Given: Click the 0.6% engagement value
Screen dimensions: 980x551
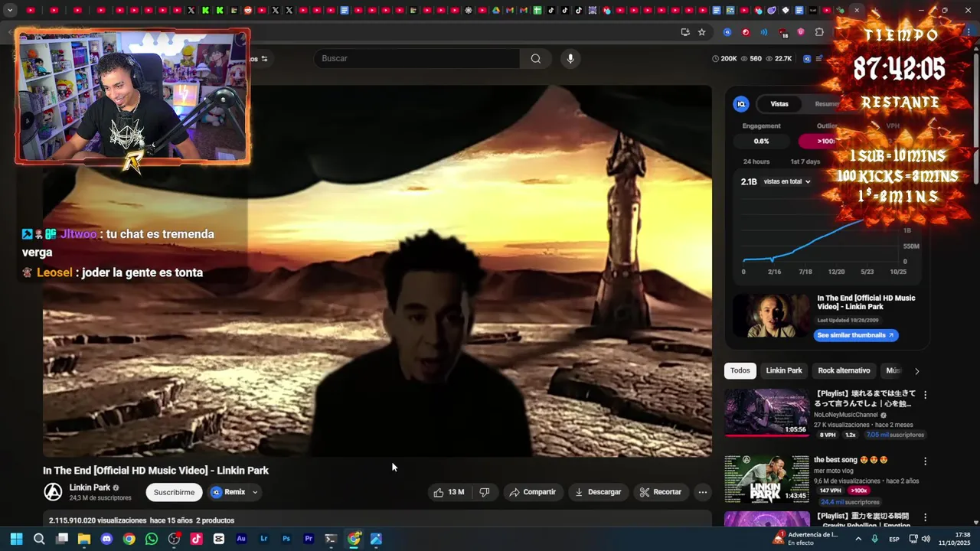Looking at the screenshot, I should (x=761, y=141).
